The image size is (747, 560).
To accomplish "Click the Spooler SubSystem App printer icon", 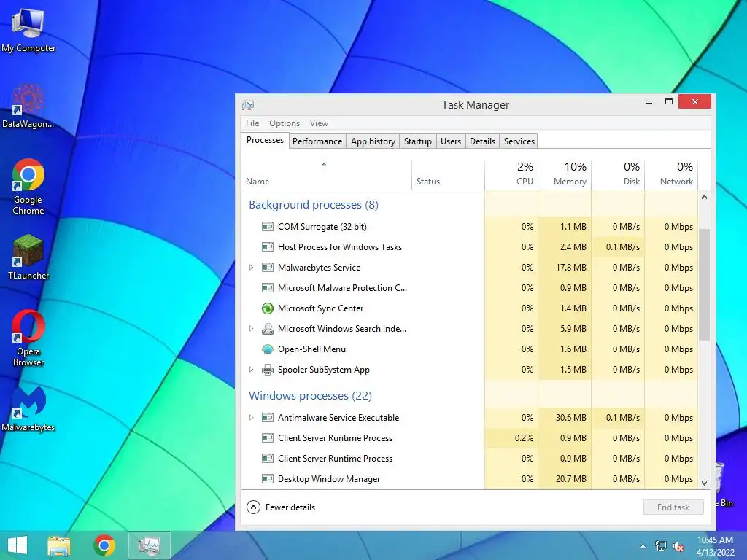I will click(268, 370).
